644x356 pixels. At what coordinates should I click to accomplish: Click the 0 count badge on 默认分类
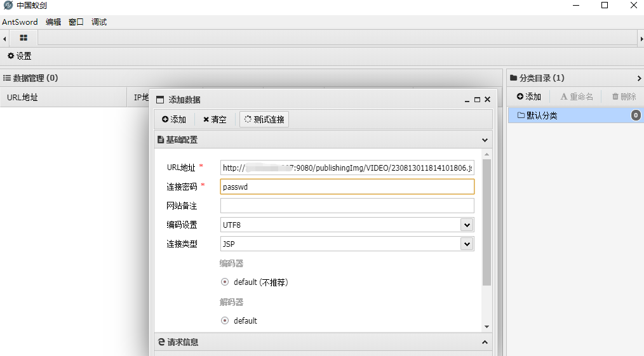636,115
